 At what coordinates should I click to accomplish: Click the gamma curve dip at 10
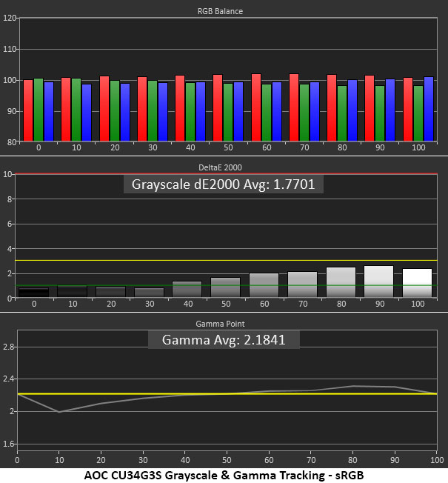coord(59,412)
